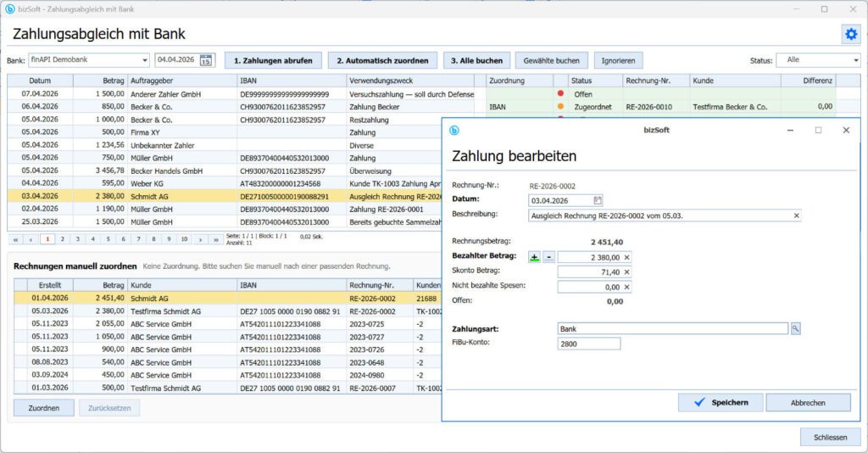Sort payments by Verwendungszweck column header
Image resolution: width=868 pixels, height=453 pixels.
pyautogui.click(x=411, y=81)
